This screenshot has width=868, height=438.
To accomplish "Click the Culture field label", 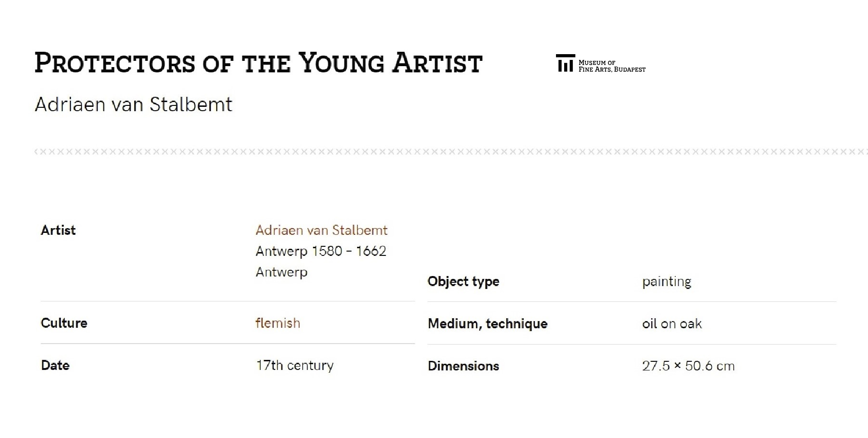I will (x=64, y=323).
